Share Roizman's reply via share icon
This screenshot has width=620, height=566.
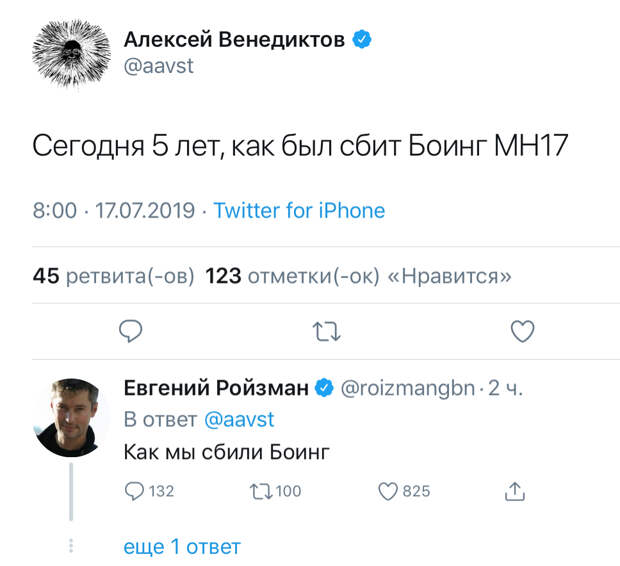click(x=515, y=490)
